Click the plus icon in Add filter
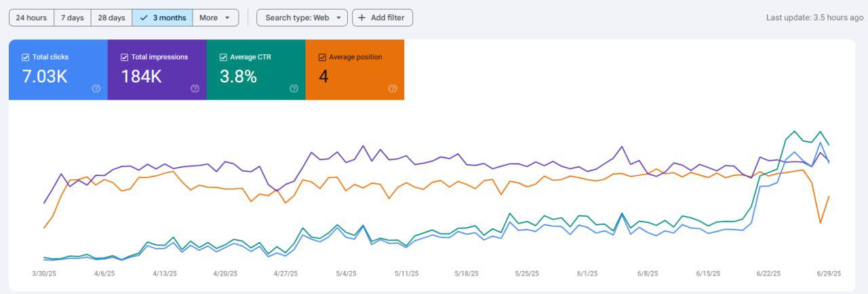 point(361,18)
